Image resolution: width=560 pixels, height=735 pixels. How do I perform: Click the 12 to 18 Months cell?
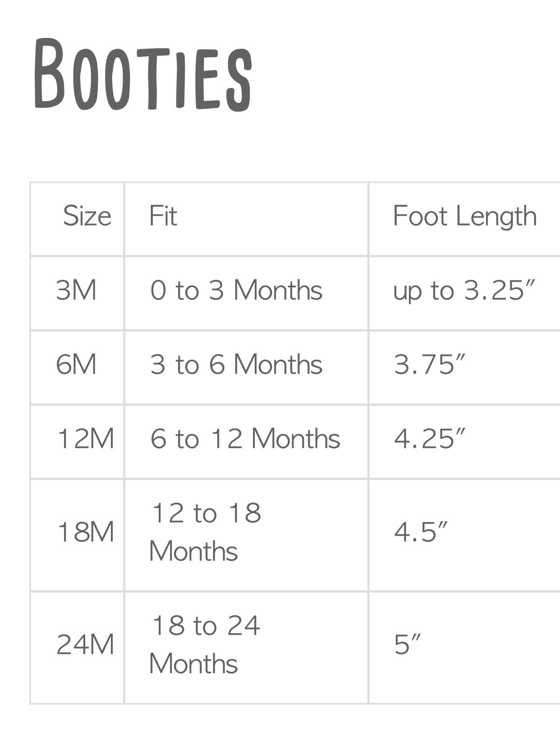pos(206,532)
